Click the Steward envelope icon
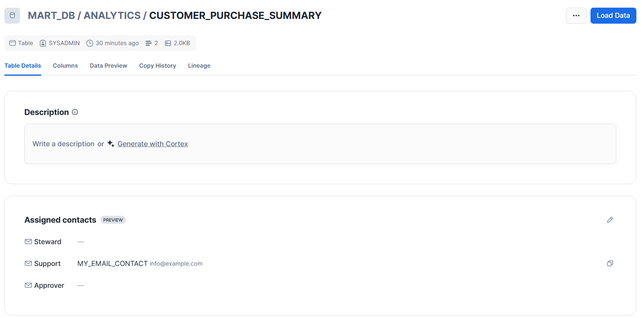 [x=28, y=242]
